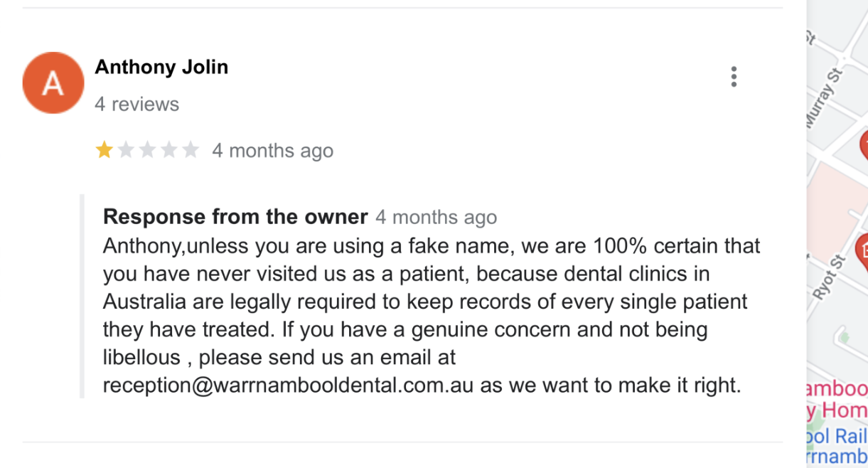868x468 pixels.
Task: Click the 'Response from the owner' heading
Action: (x=235, y=217)
